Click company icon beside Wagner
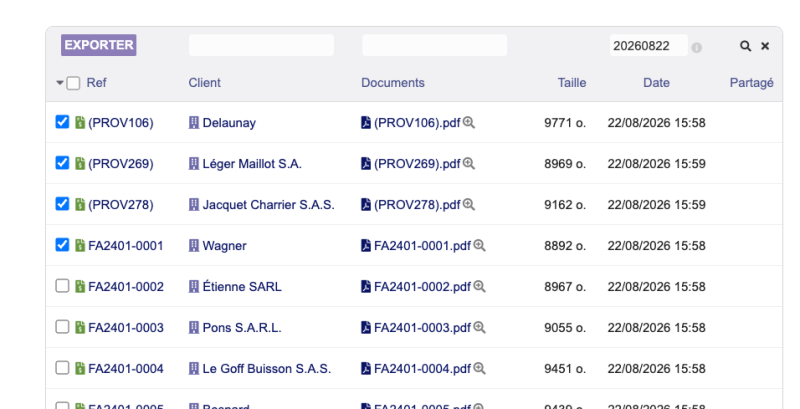Viewport: 800px width, 409px height. pos(194,245)
